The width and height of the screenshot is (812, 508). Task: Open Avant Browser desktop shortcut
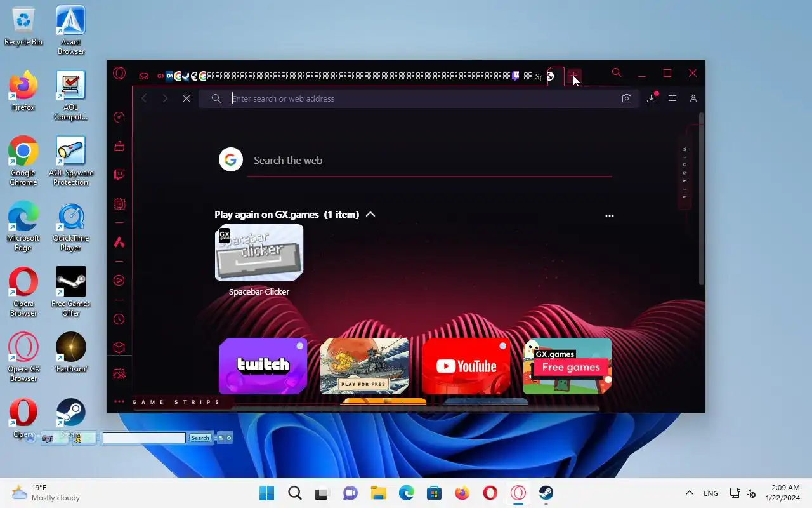[71, 30]
